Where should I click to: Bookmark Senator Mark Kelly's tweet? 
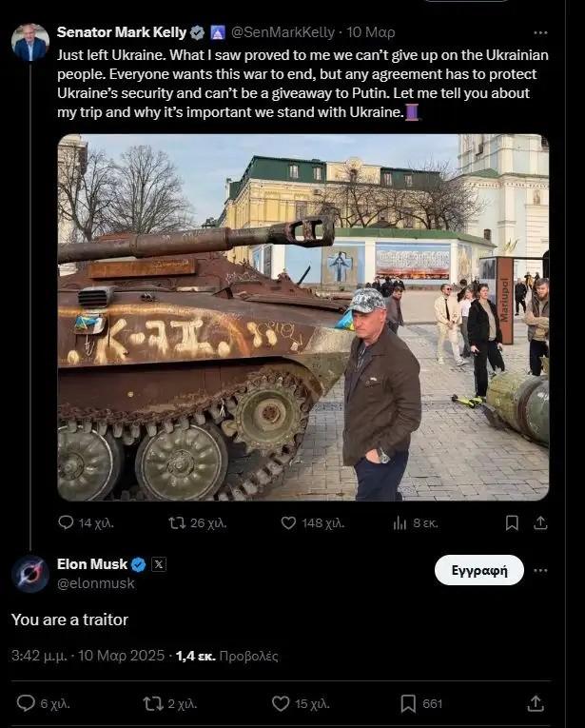[x=512, y=523]
